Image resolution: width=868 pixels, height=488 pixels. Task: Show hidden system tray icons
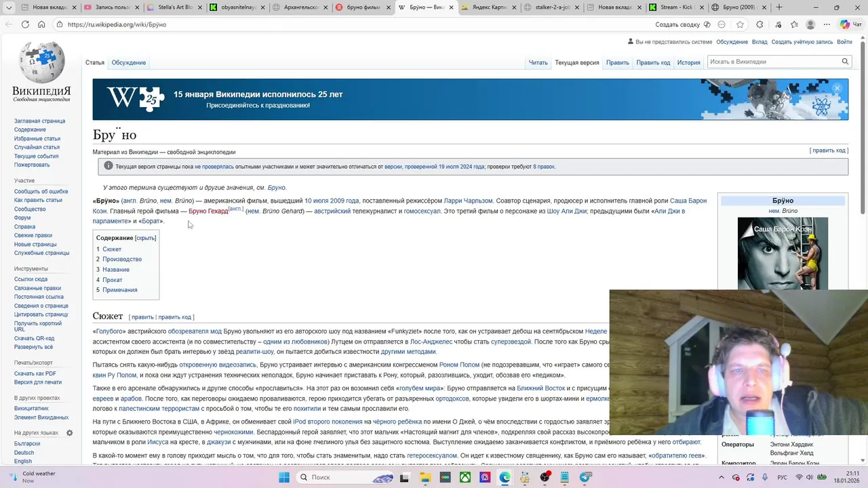point(722,477)
